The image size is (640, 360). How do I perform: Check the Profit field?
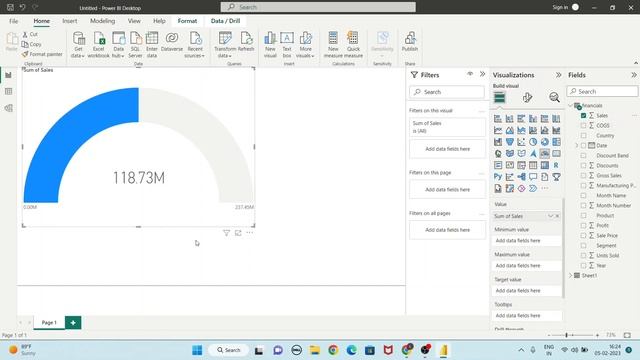tap(584, 225)
